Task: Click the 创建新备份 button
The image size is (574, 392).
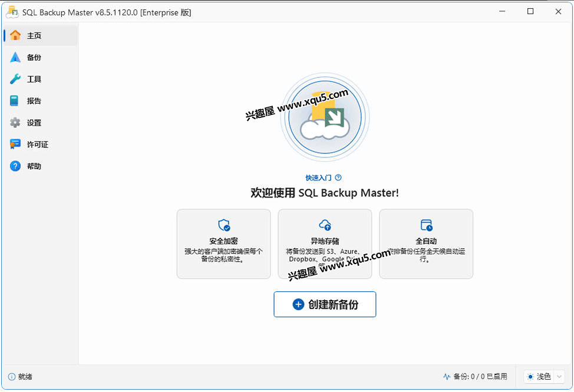Action: [325, 304]
